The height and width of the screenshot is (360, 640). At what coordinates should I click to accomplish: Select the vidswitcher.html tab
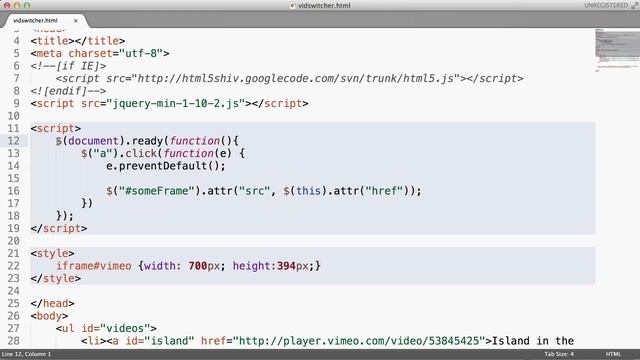[35, 20]
